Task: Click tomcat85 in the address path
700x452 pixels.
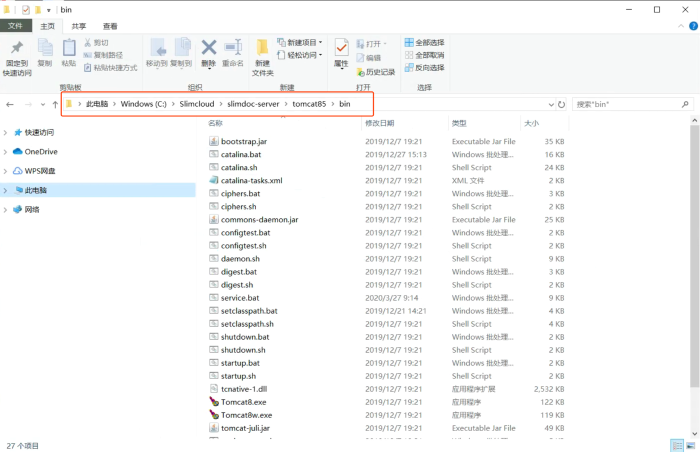Action: coord(309,104)
